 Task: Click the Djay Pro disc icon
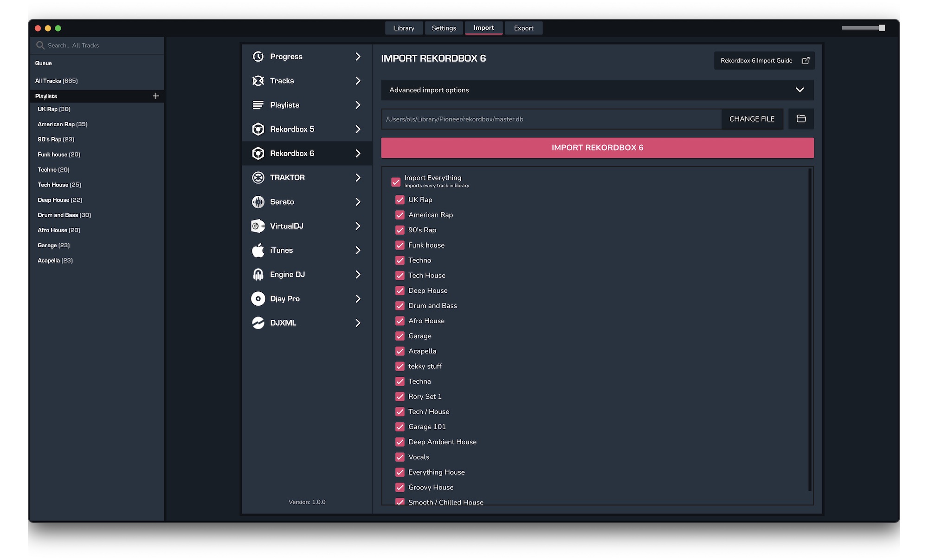click(258, 299)
